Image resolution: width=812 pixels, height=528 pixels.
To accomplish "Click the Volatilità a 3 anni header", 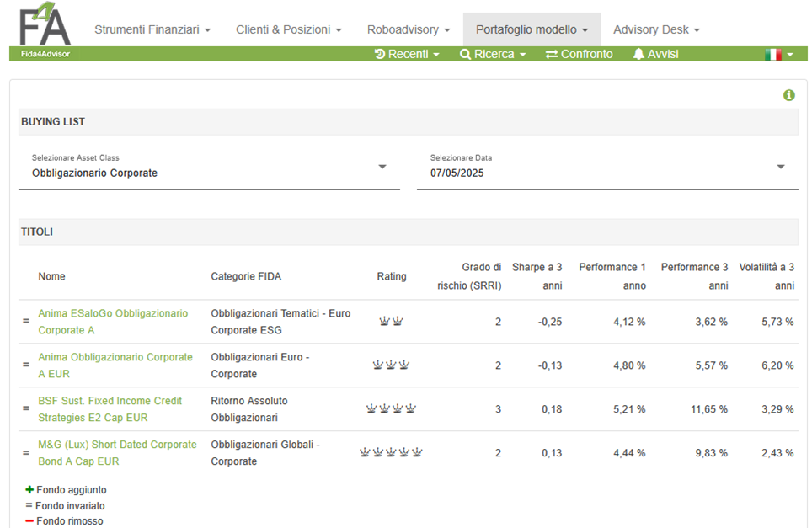I will (x=767, y=276).
